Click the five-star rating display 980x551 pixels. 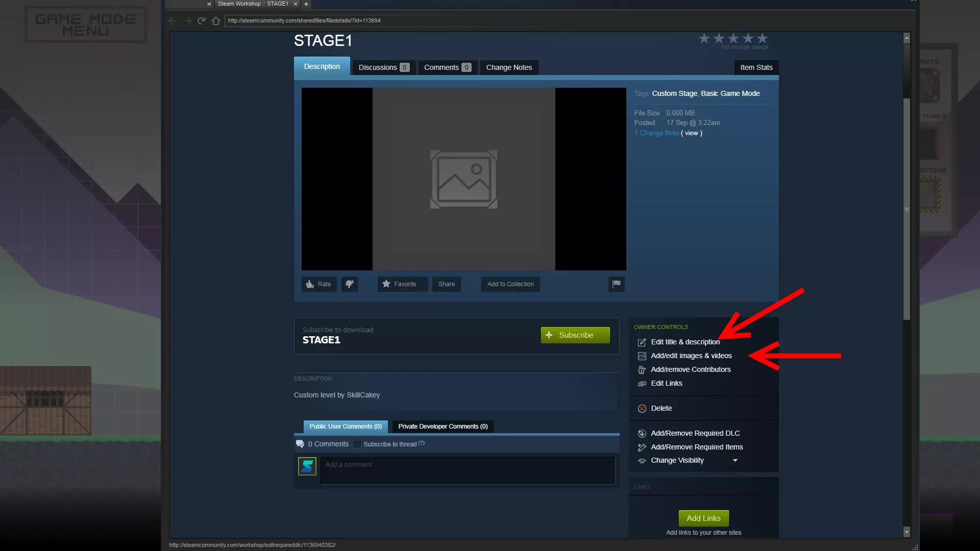point(733,39)
